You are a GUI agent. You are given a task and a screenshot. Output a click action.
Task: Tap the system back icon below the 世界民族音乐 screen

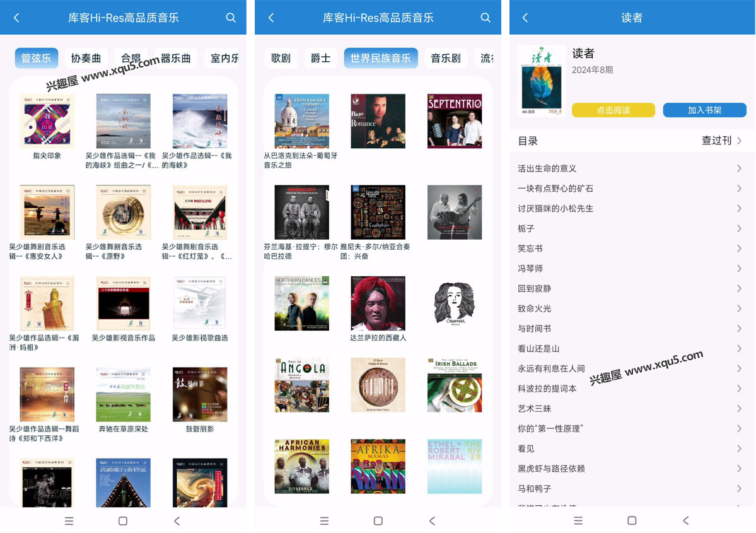[432, 521]
